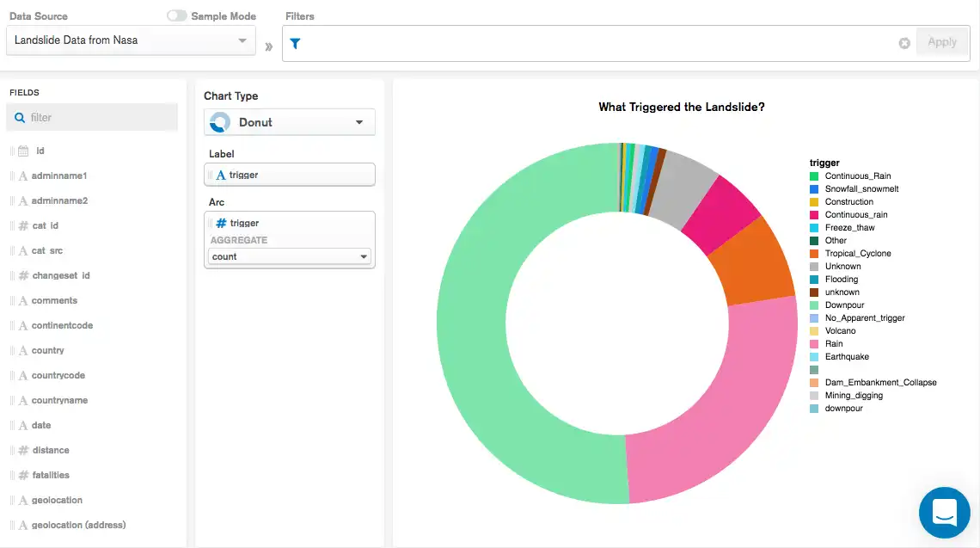
Task: Clear the filter with the X button
Action: point(904,42)
